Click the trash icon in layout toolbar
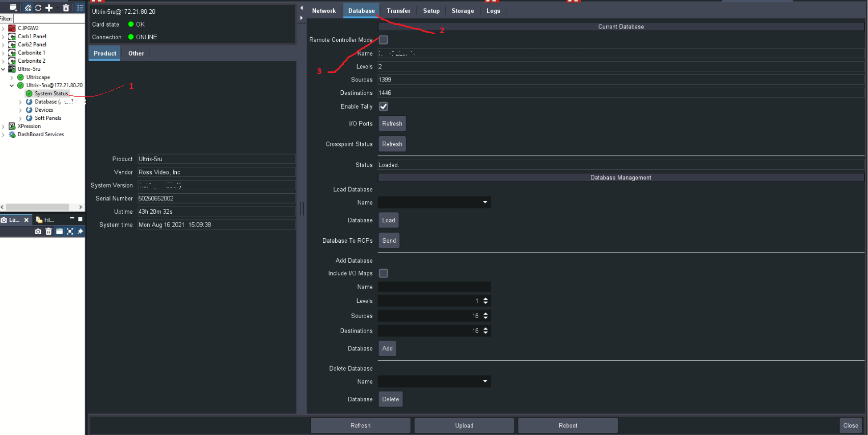 pos(49,232)
